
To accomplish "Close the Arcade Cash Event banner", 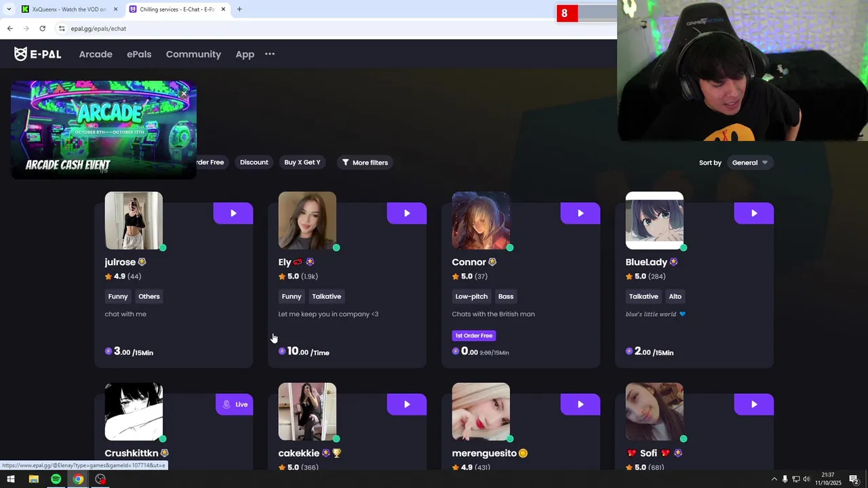I will pos(184,94).
